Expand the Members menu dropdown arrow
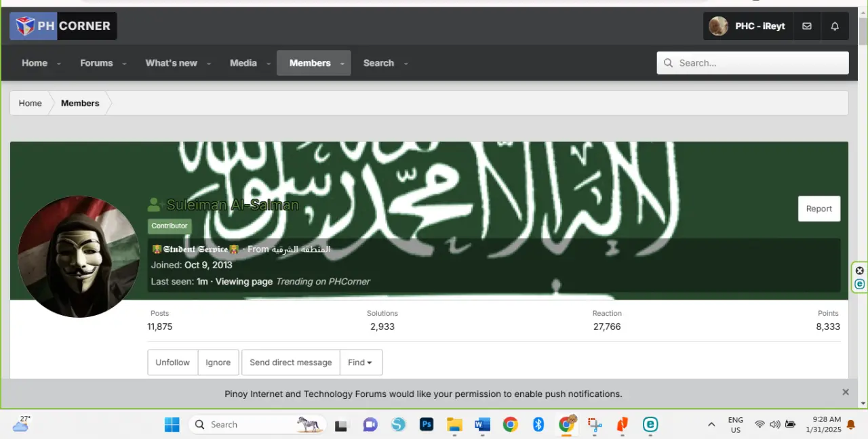This screenshot has height=439, width=868. pos(342,64)
